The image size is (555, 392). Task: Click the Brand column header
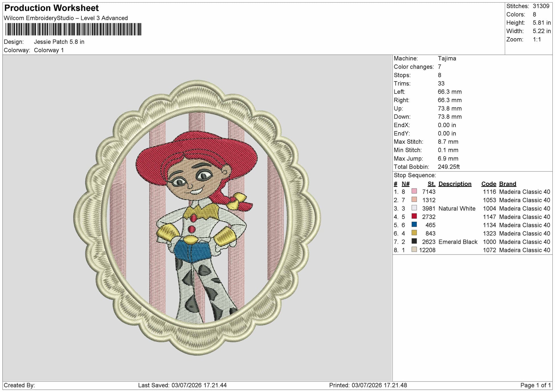(x=508, y=184)
